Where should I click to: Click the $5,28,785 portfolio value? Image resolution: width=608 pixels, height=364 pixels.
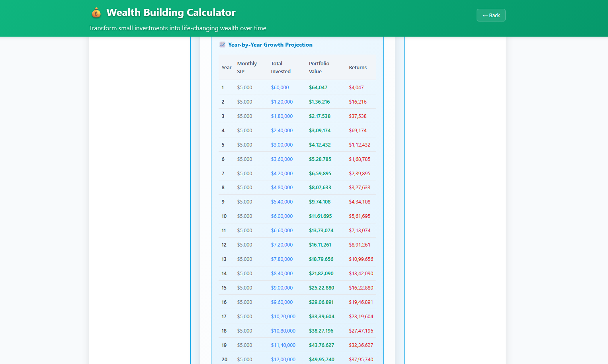point(320,159)
